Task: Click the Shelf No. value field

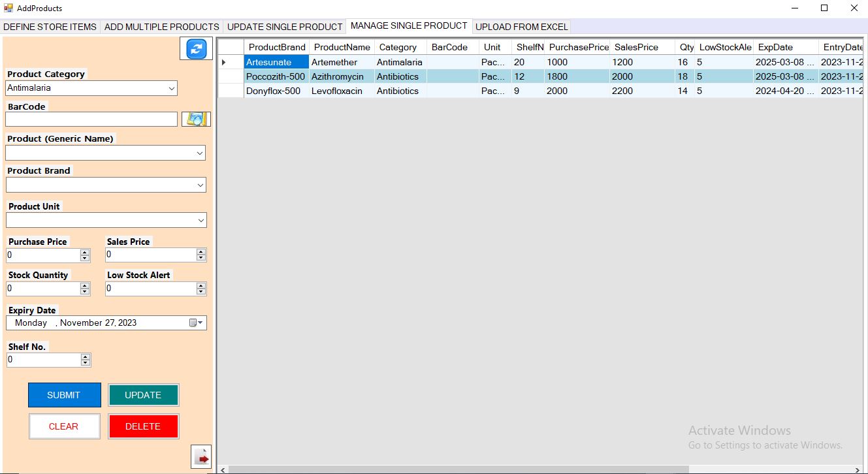Action: (x=42, y=360)
